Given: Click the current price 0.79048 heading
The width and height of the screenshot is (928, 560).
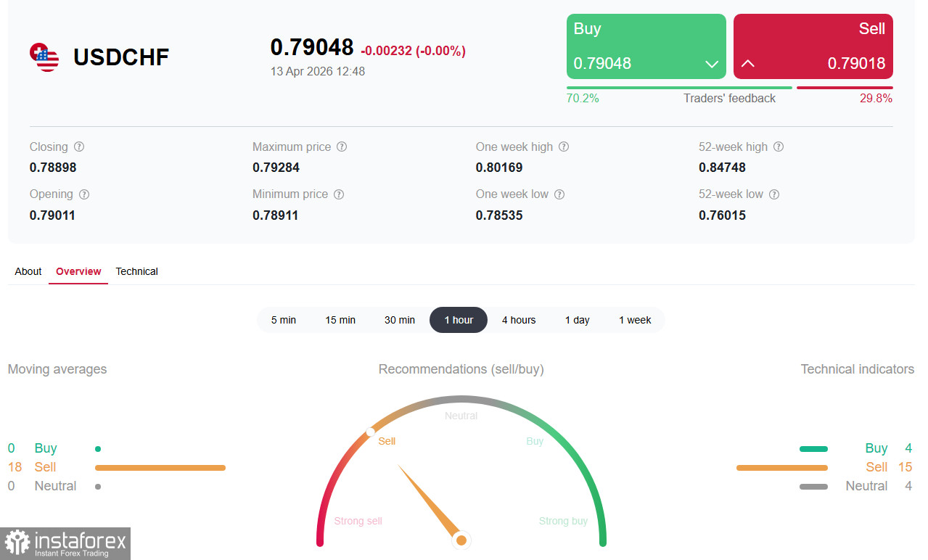Looking at the screenshot, I should click(x=312, y=47).
